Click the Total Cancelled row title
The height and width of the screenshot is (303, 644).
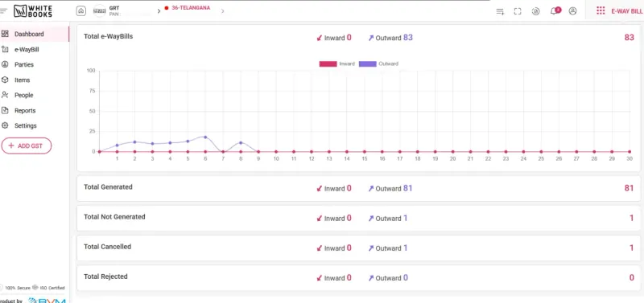tap(108, 247)
